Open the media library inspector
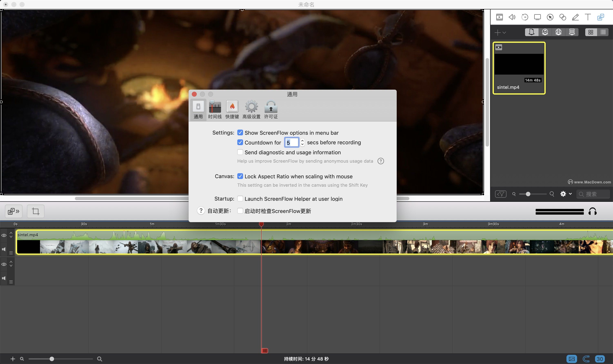The image size is (613, 364). tap(601, 17)
